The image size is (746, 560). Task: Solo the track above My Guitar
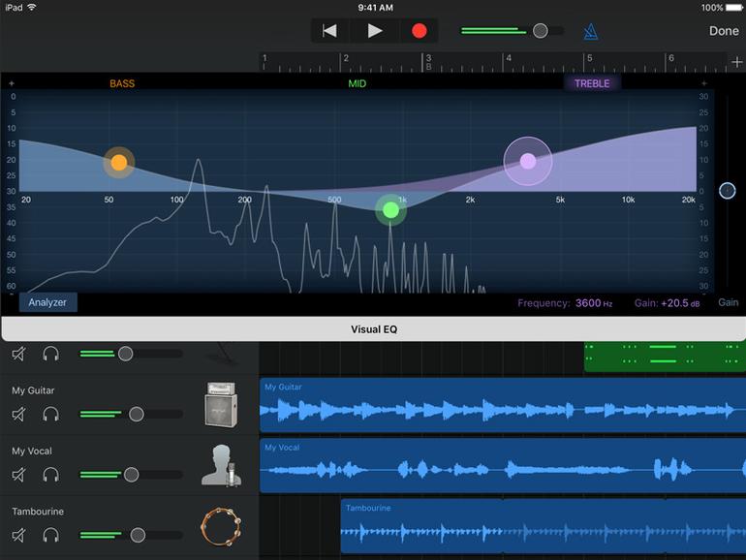coord(50,354)
